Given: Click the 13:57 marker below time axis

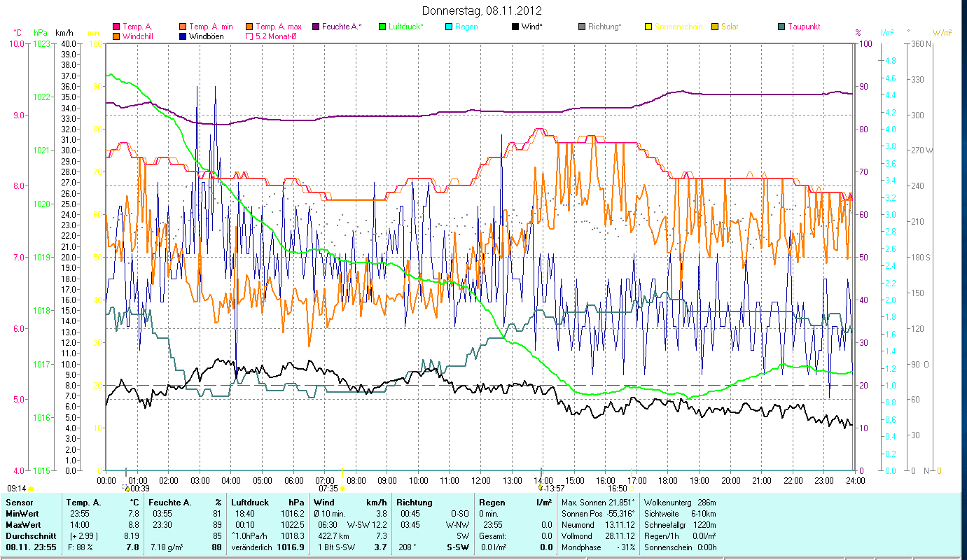Looking at the screenshot, I should [553, 488].
